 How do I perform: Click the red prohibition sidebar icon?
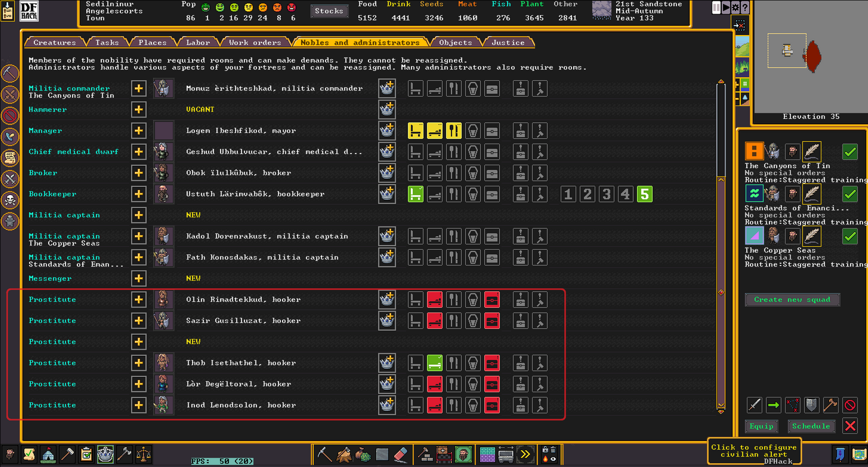10,116
